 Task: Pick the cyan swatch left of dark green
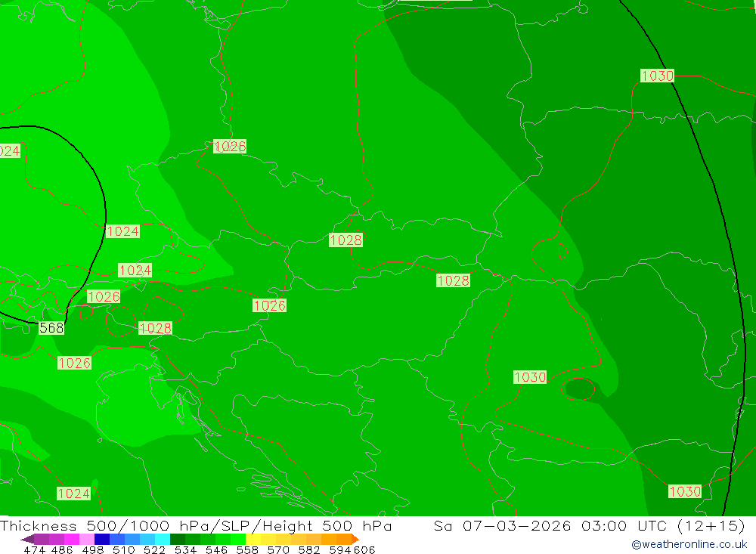[x=163, y=539]
